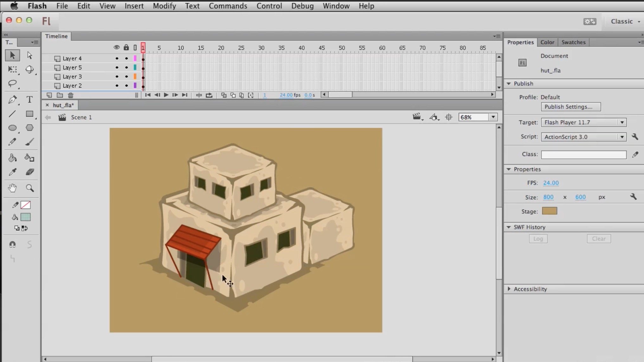Open the Modify menu

pyautogui.click(x=164, y=6)
